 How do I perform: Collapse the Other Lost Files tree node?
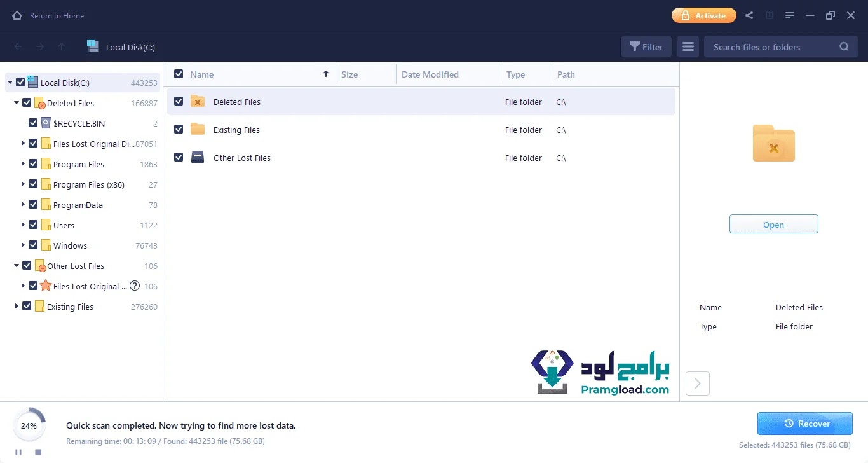[17, 266]
